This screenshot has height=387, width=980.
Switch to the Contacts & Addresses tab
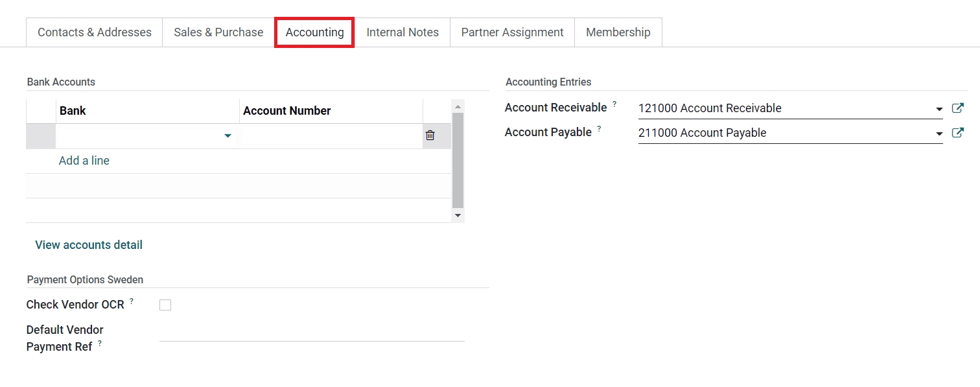click(x=95, y=32)
